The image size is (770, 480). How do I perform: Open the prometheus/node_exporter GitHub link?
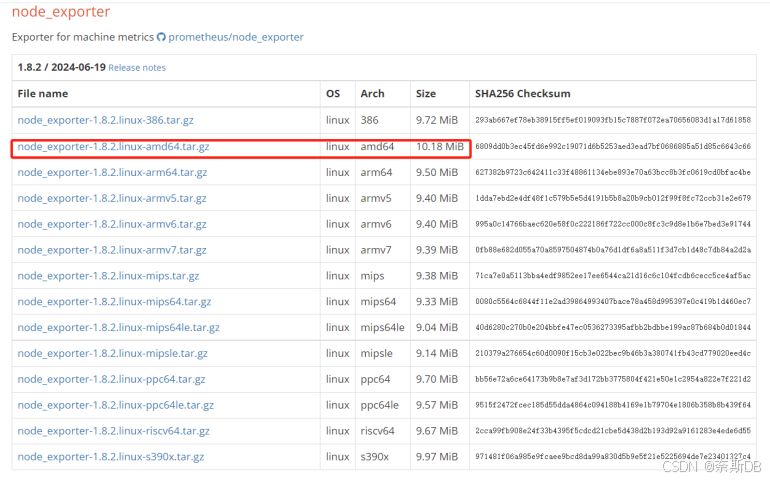point(236,37)
